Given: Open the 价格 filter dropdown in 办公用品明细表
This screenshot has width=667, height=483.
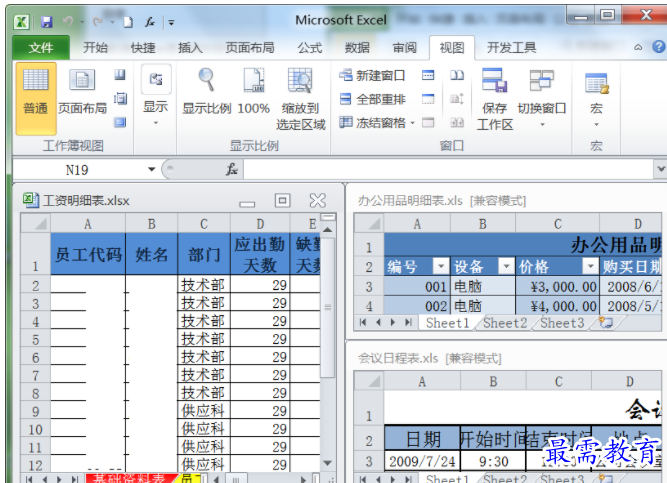Looking at the screenshot, I should [x=590, y=267].
